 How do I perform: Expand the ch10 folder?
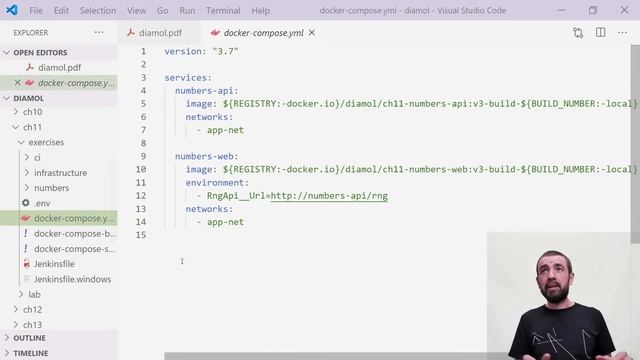(32, 112)
